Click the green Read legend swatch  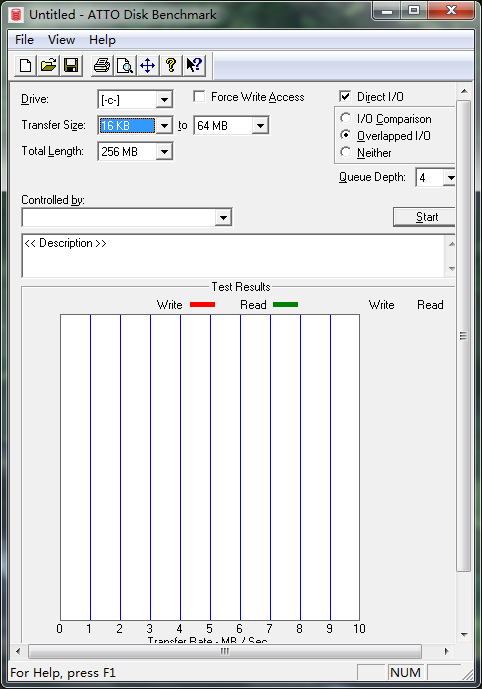point(286,305)
